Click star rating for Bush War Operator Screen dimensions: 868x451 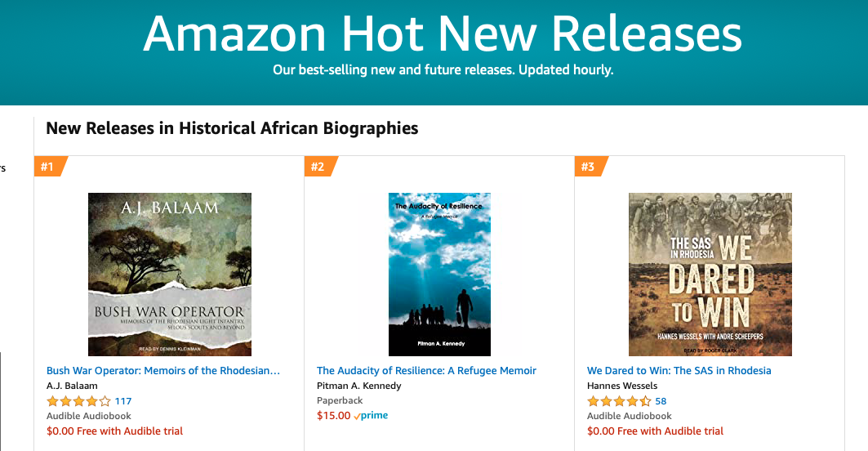(x=78, y=401)
